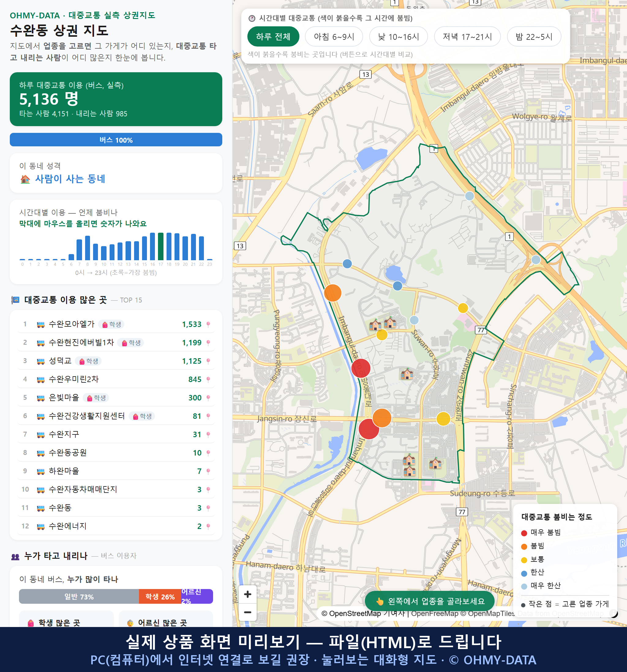Viewport: 627px width, 672px height.
Task: Click the chart bar for hour 8
Action: click(x=88, y=248)
